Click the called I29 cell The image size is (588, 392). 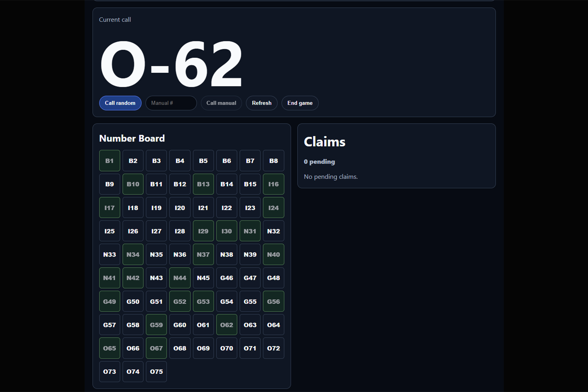point(203,231)
